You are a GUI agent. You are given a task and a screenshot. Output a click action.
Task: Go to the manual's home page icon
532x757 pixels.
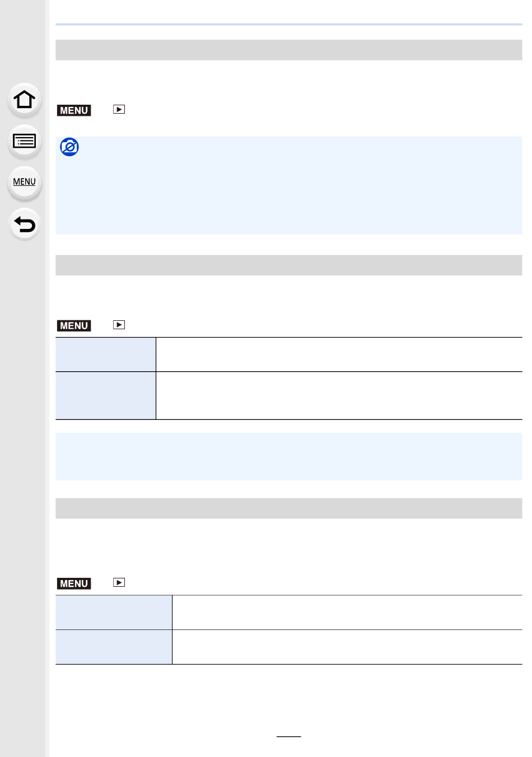pyautogui.click(x=24, y=100)
